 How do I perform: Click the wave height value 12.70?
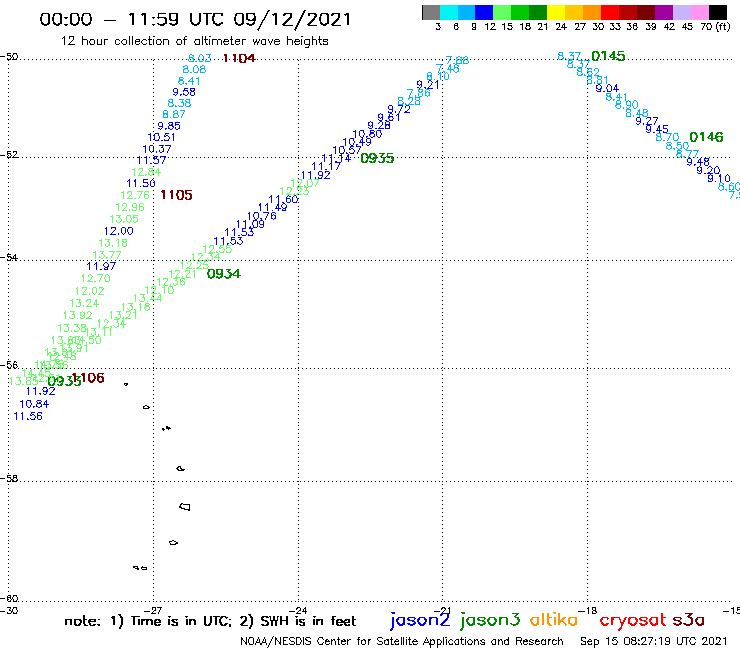96,279
